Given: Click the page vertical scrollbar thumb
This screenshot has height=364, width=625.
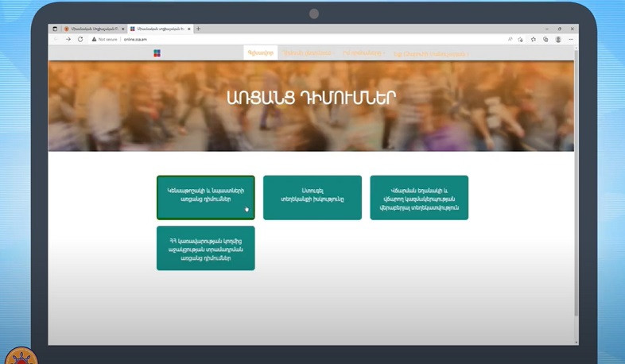Looking at the screenshot, I should [x=576, y=184].
